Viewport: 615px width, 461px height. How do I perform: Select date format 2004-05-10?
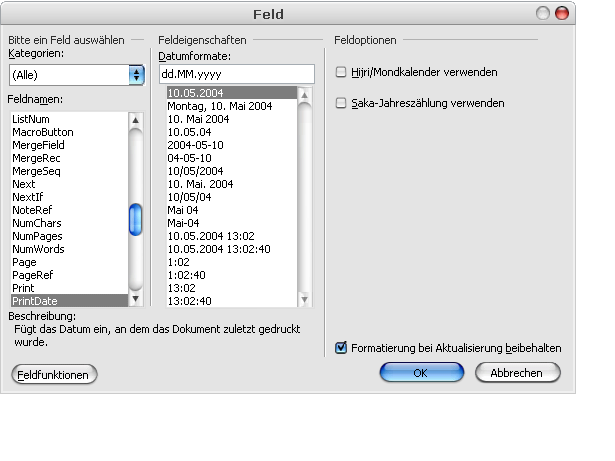[x=232, y=145]
